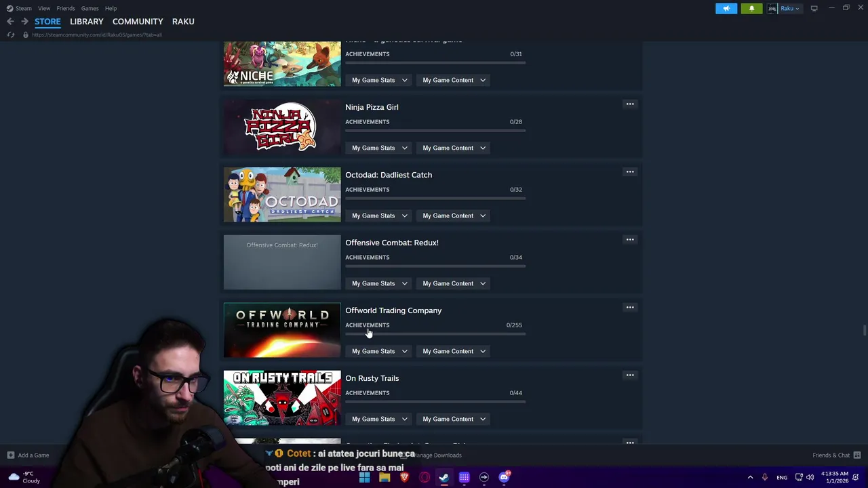Open the Friends menu
868x488 pixels.
pos(66,8)
